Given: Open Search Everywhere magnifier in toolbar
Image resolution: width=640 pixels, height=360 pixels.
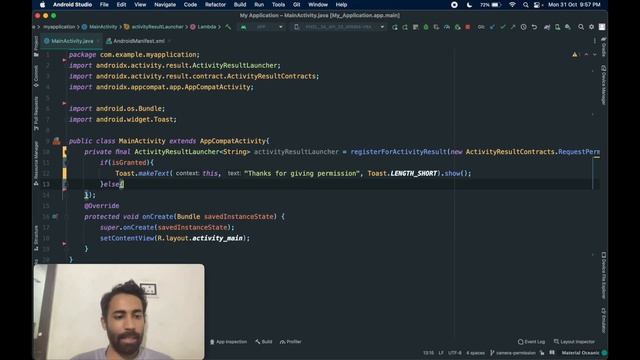Looking at the screenshot, I should pyautogui.click(x=581, y=27).
